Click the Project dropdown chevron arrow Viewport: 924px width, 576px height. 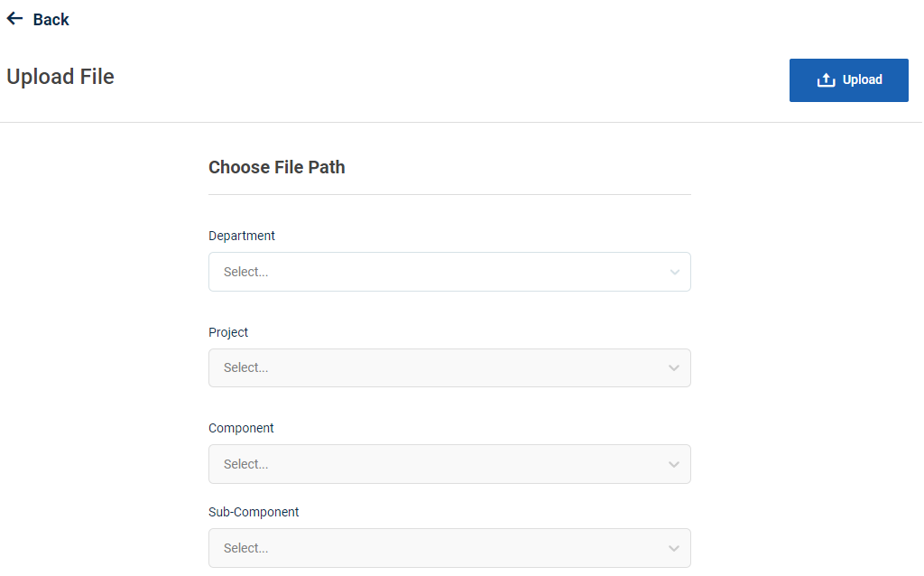point(674,367)
